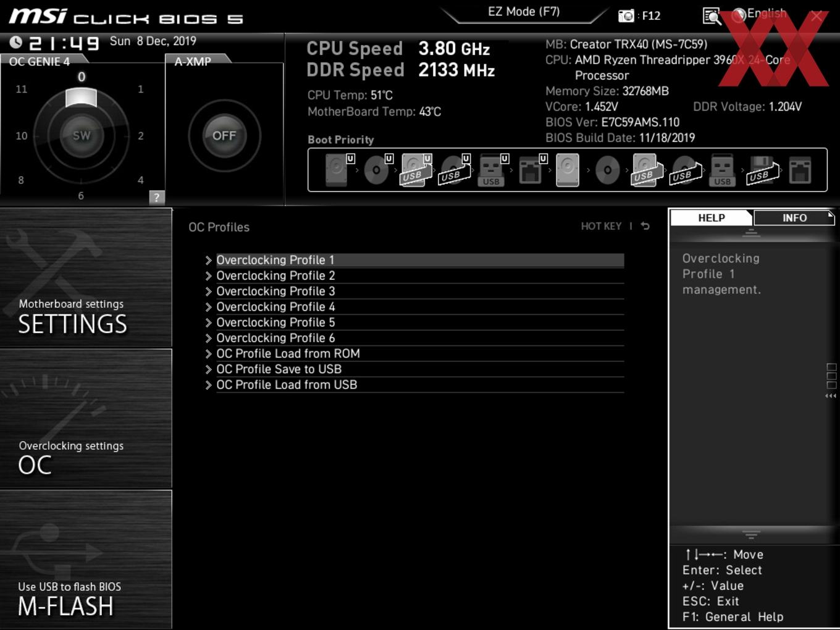Select the A-XMP tab header

pyautogui.click(x=193, y=61)
